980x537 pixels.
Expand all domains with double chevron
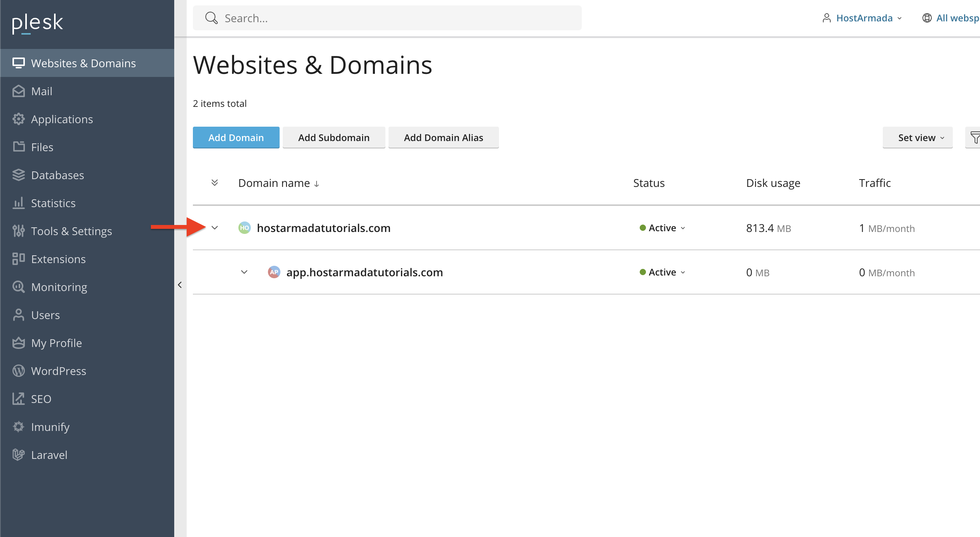215,183
